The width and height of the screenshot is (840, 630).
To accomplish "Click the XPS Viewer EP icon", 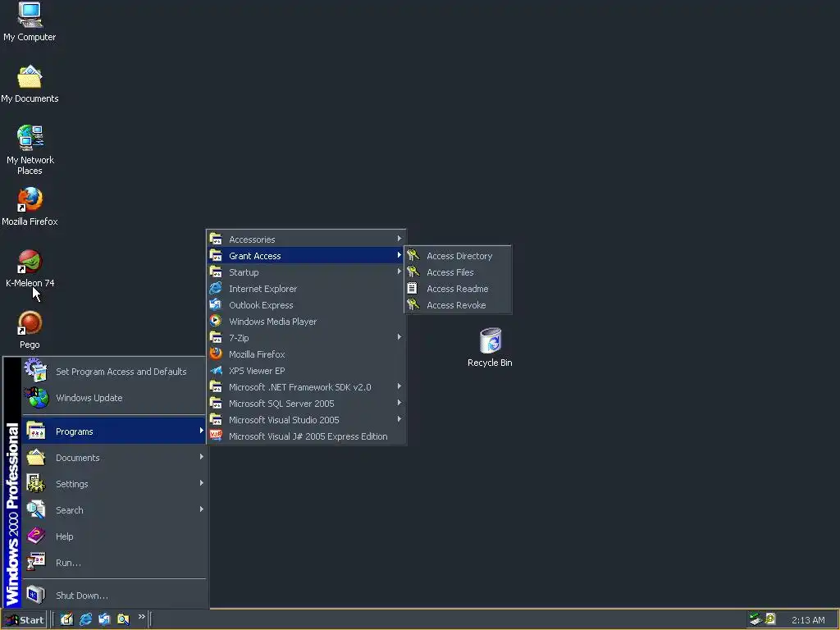I will [x=216, y=370].
